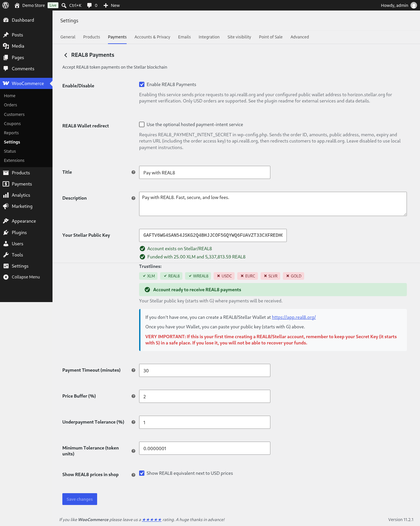This screenshot has height=526, width=420.
Task: Click the help tip icon beside Title
Action: click(133, 172)
